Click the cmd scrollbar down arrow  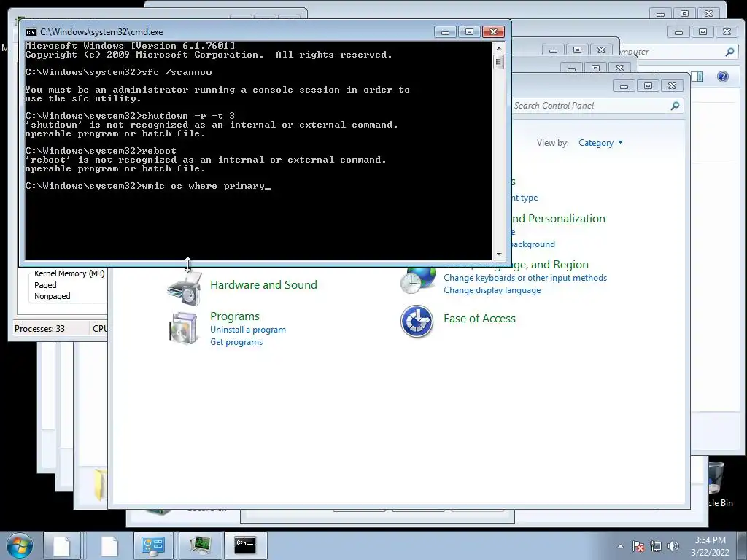499,254
